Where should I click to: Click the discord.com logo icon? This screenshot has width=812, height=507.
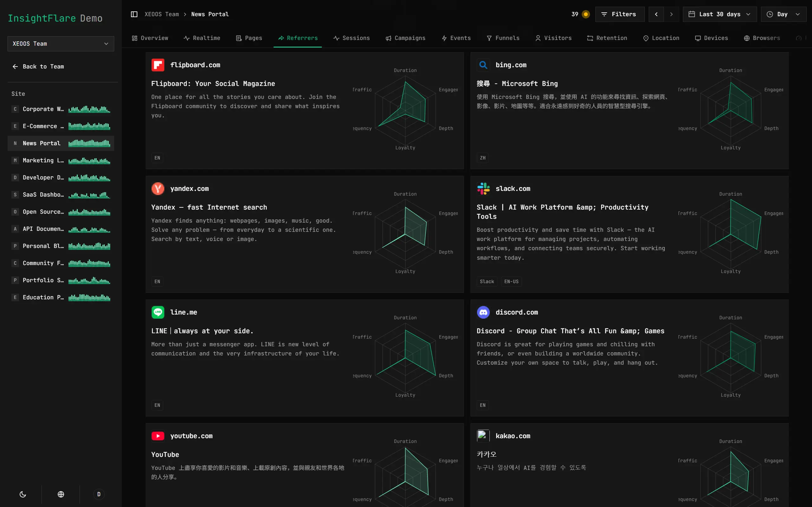[x=483, y=313]
